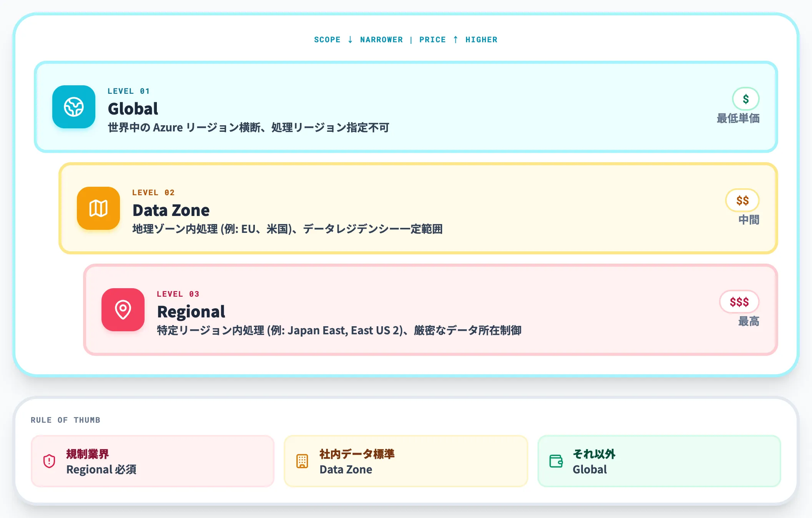Click the 中間 price label
The height and width of the screenshot is (518, 812).
click(749, 220)
